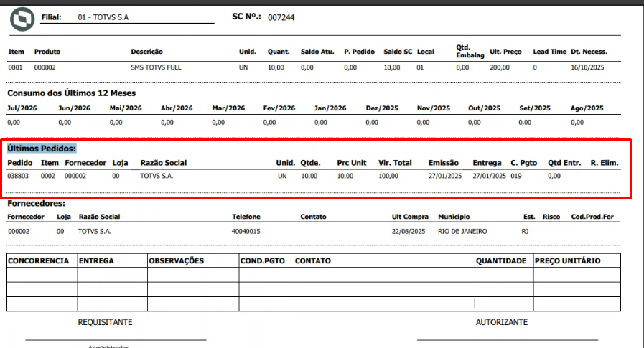The image size is (644, 348).
Task: Click the Razão Social header in Últimos Pedidos
Action: pos(164,163)
